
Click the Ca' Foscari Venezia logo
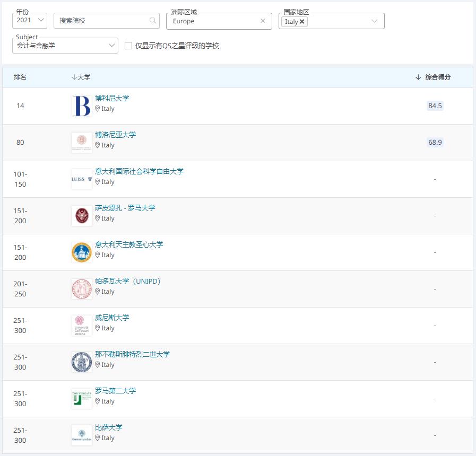click(82, 326)
